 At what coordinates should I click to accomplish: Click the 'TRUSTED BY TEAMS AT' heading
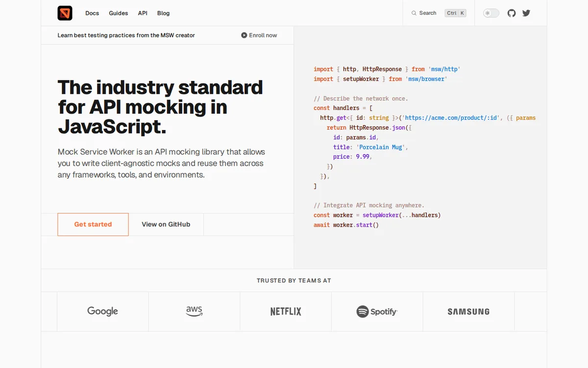294,281
